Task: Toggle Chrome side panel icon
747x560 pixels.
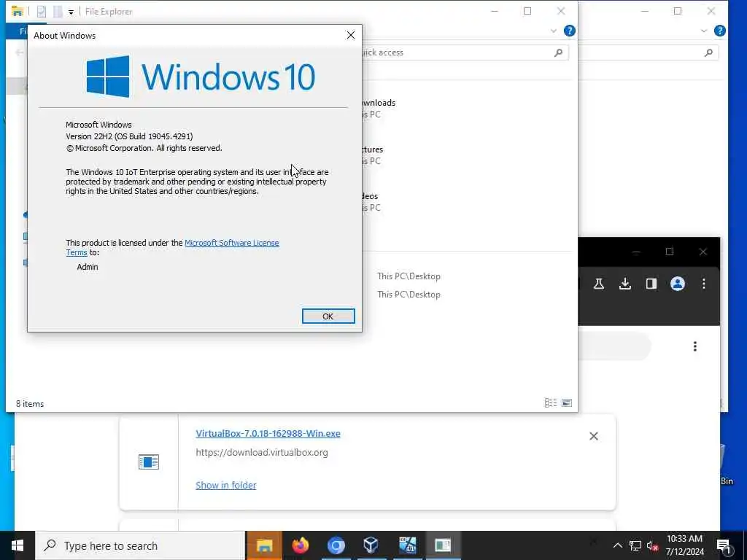Action: (651, 284)
